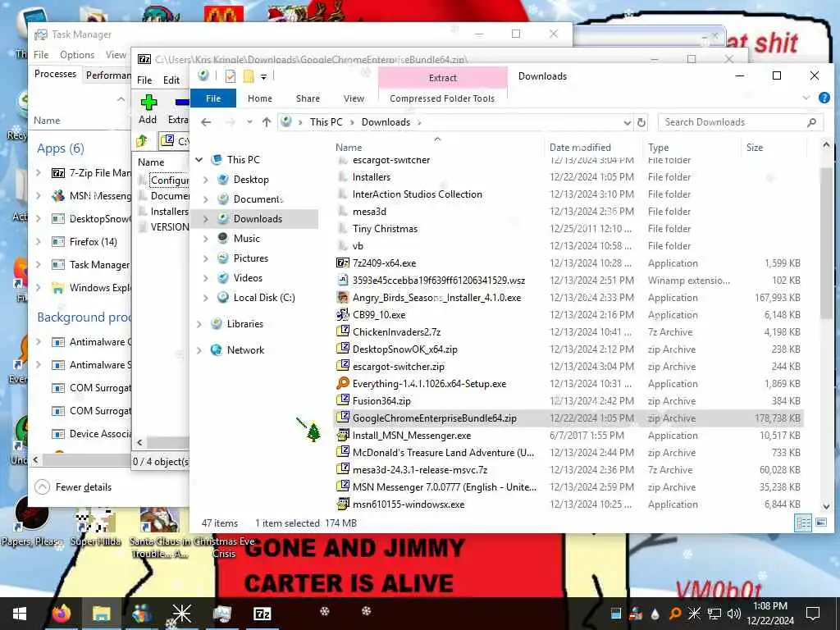The image size is (840, 630).
Task: Expand the Network tree node
Action: tap(199, 350)
